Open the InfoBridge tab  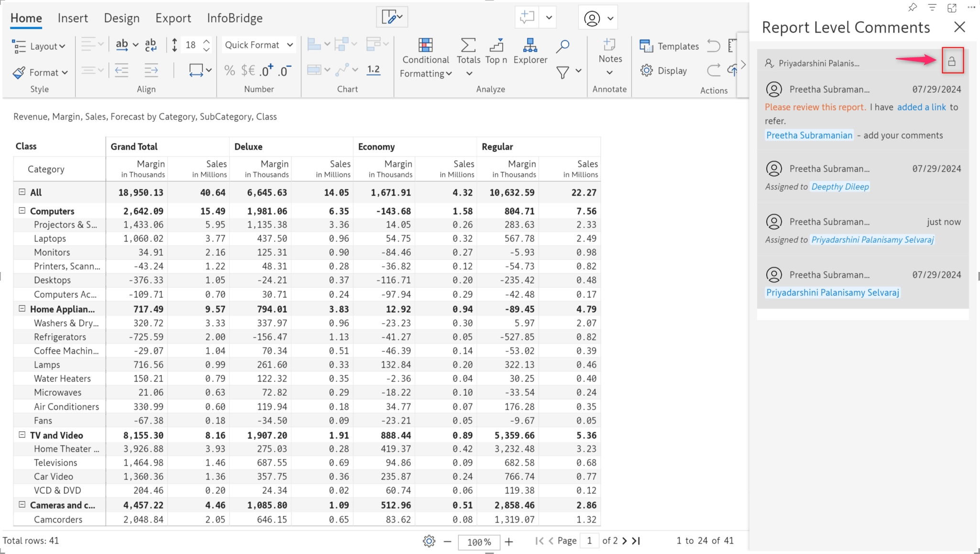point(234,18)
